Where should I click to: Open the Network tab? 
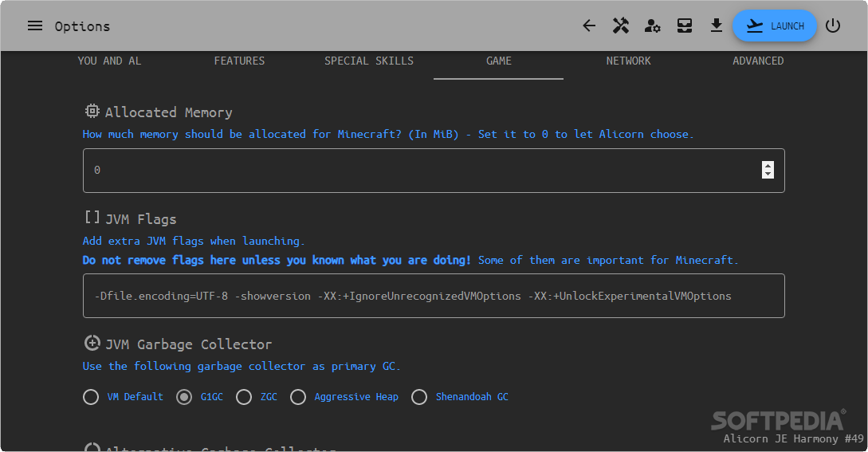click(628, 61)
